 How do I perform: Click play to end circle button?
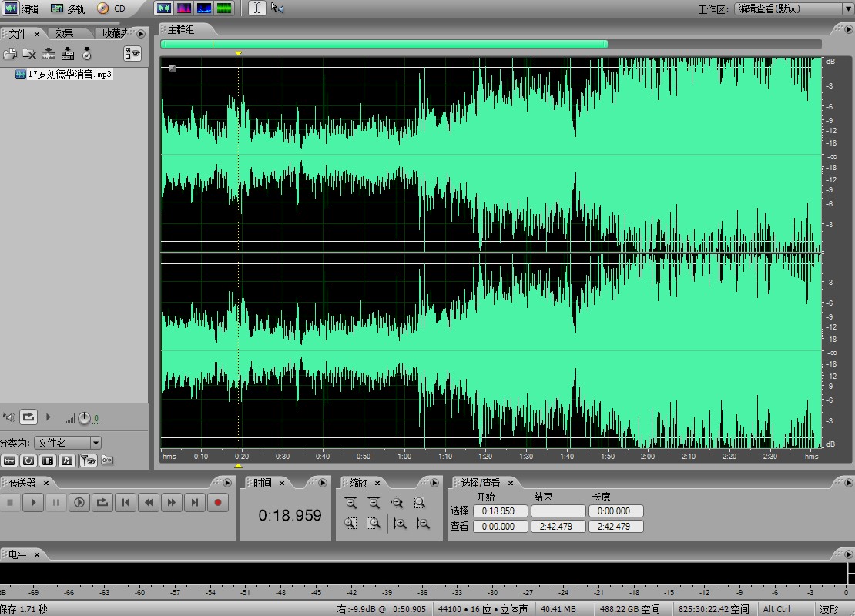tap(79, 503)
